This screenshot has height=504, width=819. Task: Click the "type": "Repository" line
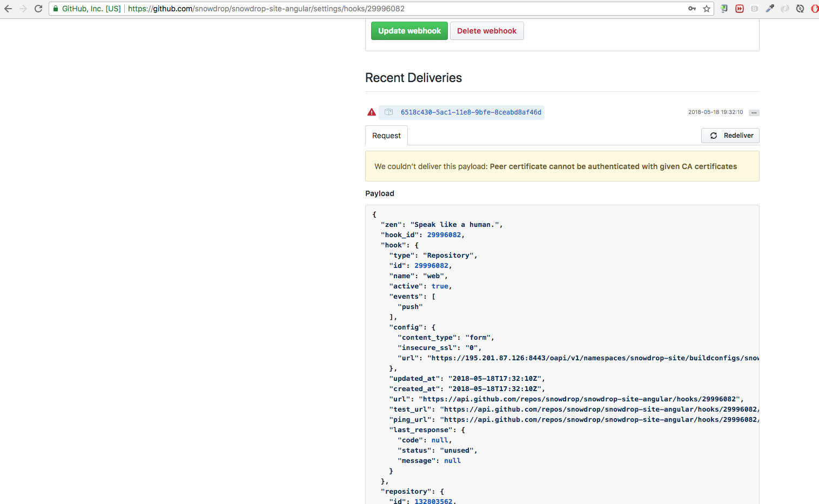(x=433, y=256)
